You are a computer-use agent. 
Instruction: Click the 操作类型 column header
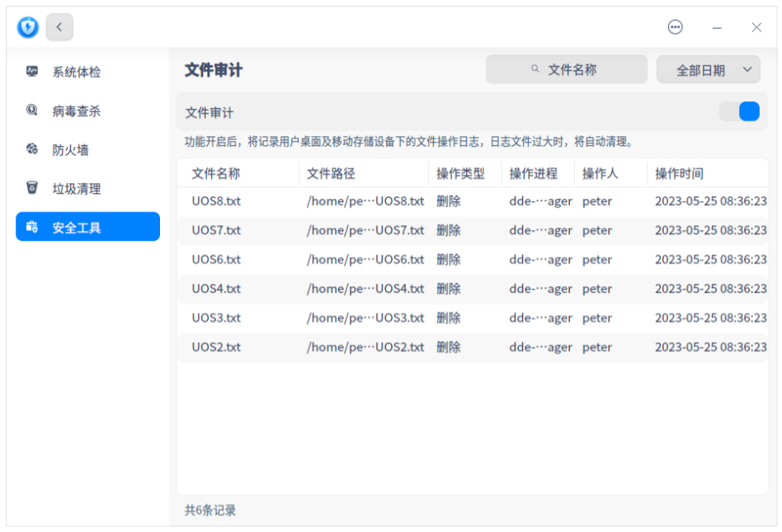tap(460, 173)
